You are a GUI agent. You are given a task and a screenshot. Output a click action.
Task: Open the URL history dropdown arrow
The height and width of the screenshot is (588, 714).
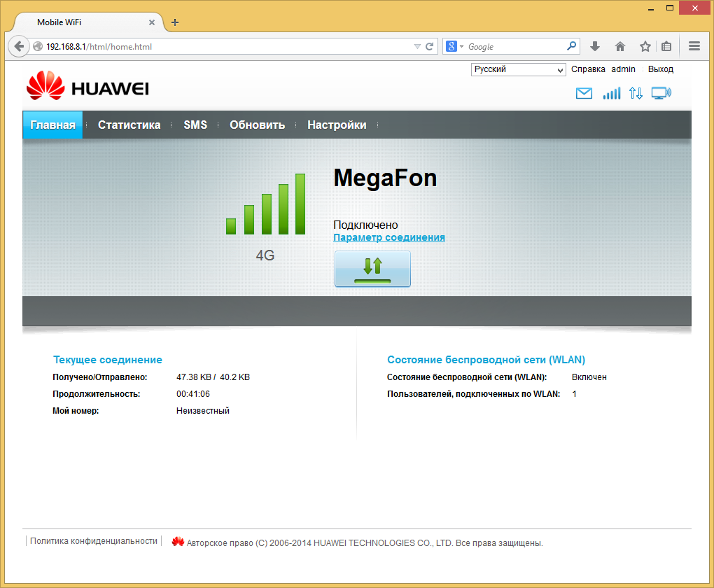tap(417, 46)
